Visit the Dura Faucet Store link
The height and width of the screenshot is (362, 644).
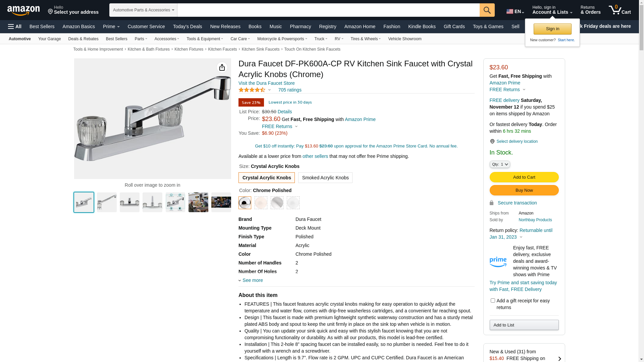[267, 83]
